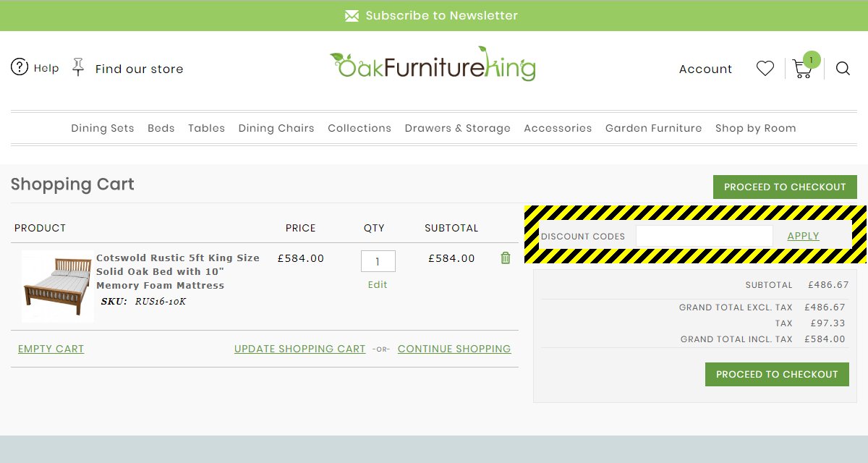The width and height of the screenshot is (868, 463).
Task: Click the newsletter envelope icon
Action: coord(352,16)
